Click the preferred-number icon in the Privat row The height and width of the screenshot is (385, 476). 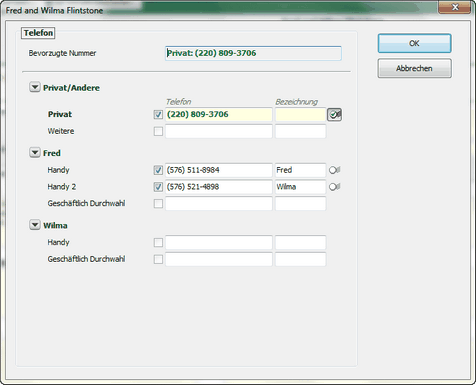click(334, 115)
